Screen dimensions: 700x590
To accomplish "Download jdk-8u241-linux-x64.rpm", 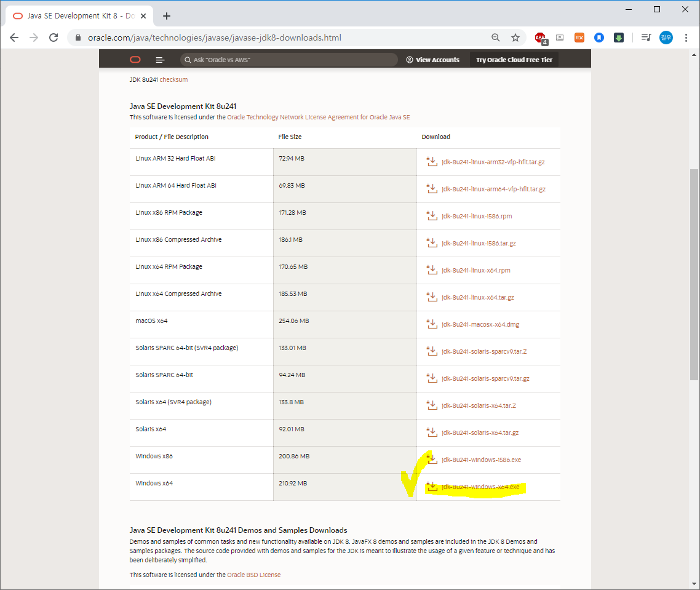I will pos(476,270).
